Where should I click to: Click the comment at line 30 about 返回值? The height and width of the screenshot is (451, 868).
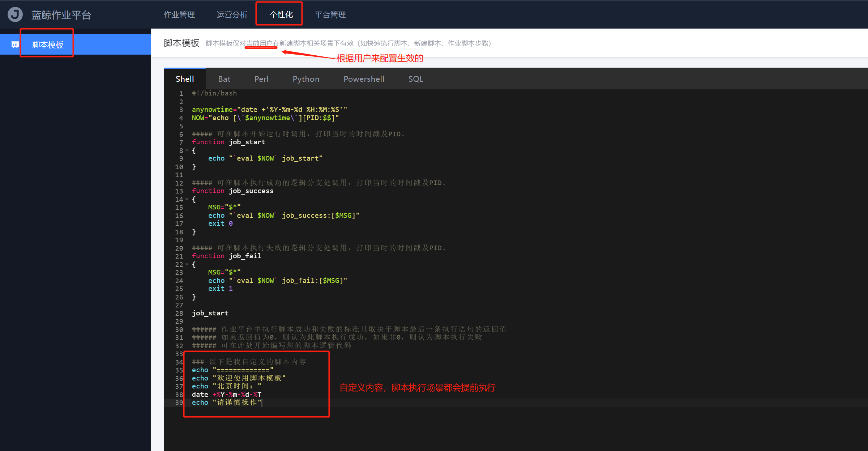pyautogui.click(x=349, y=329)
